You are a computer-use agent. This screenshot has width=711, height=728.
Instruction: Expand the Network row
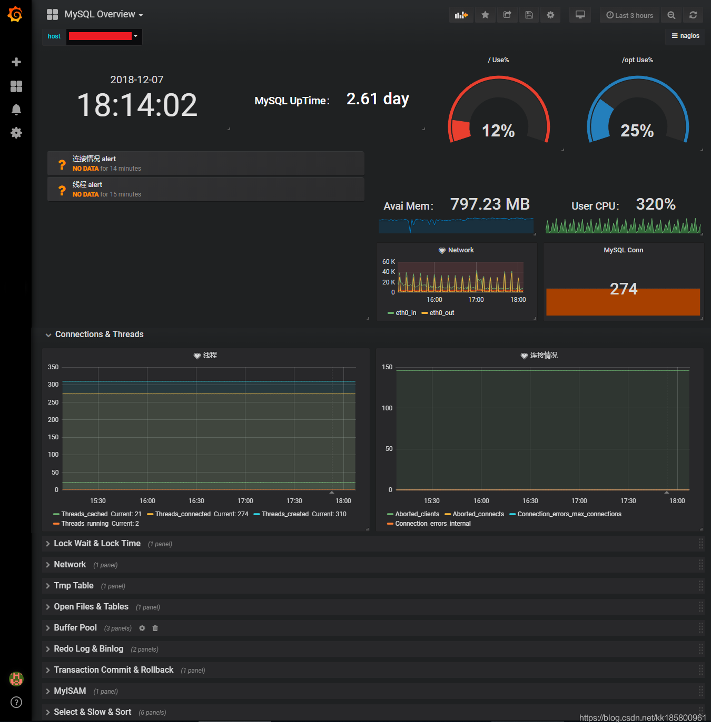coord(66,565)
